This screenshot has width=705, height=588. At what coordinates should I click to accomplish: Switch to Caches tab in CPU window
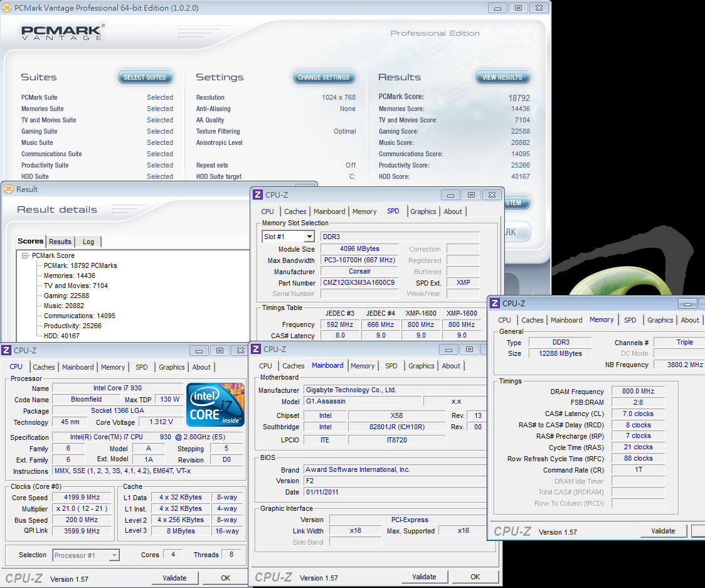[44, 367]
